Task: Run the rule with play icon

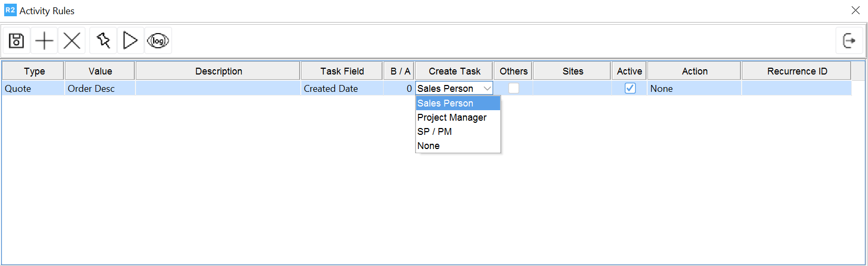Action: (130, 40)
